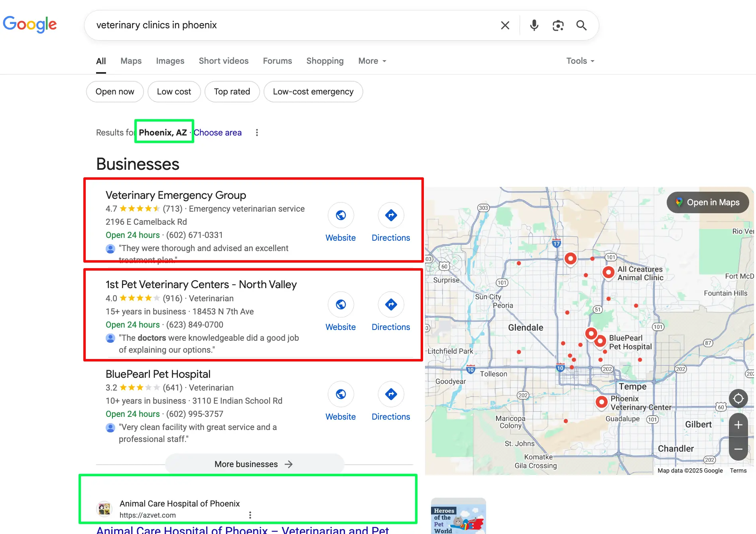Screen dimensions: 756x534
Task: Open BluePearl Pet Hospital listing title
Action: click(158, 374)
